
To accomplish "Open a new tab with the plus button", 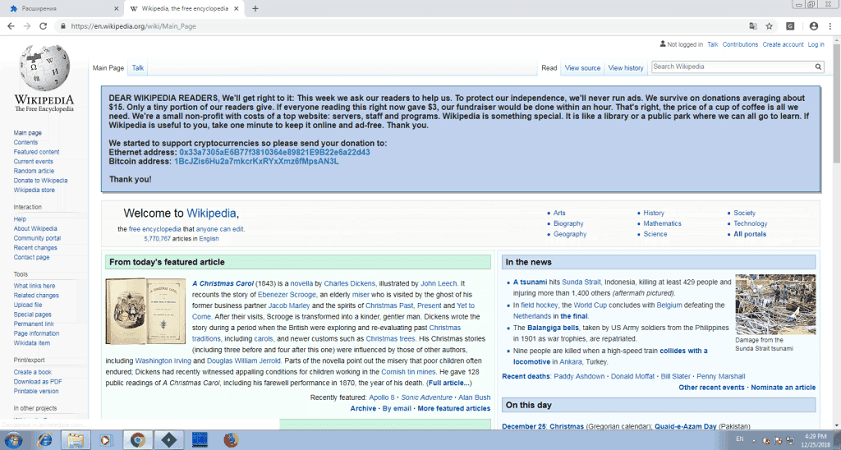I will click(x=256, y=8).
